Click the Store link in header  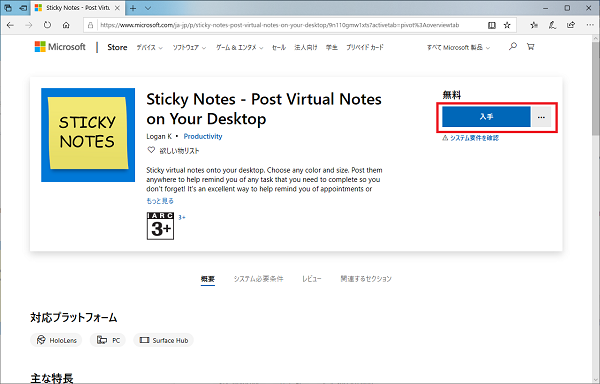pyautogui.click(x=117, y=47)
